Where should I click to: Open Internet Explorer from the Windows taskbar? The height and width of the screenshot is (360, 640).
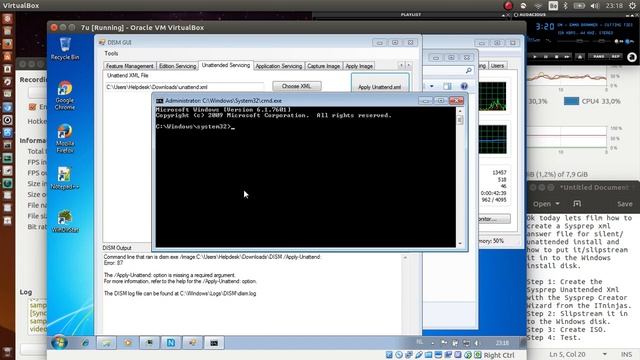pyautogui.click(x=85, y=343)
